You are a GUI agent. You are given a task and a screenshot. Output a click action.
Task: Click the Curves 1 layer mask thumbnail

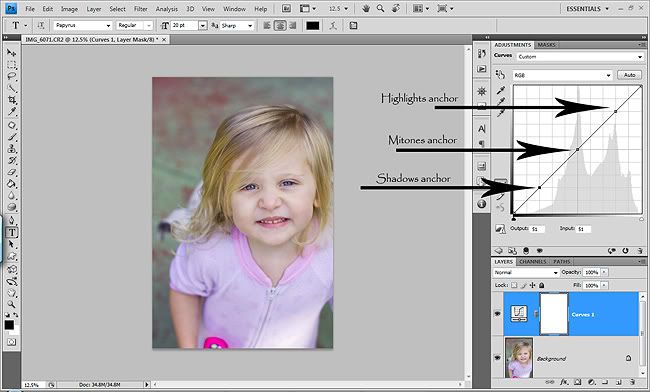tap(553, 314)
